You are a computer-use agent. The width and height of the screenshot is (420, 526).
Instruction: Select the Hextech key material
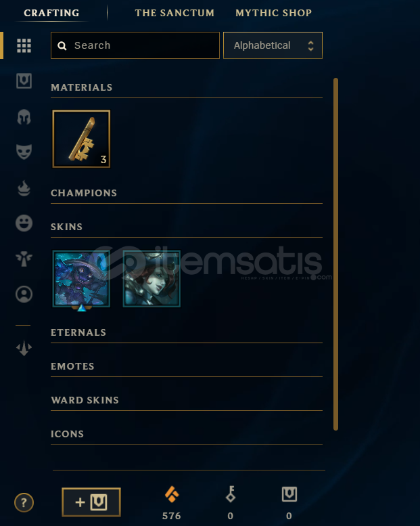pyautogui.click(x=81, y=139)
